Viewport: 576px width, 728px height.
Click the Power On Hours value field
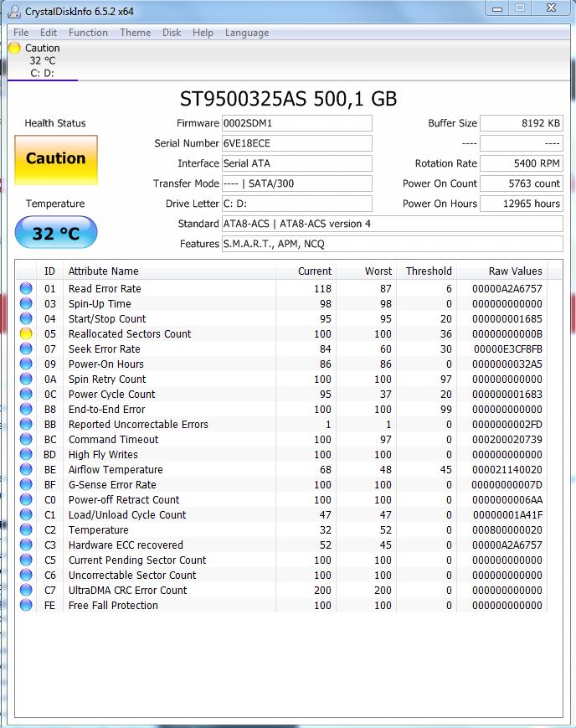pos(522,204)
